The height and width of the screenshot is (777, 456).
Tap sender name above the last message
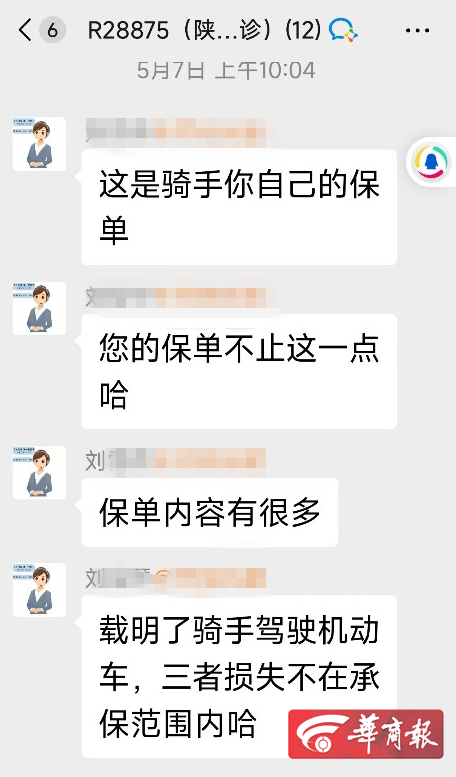(x=176, y=578)
